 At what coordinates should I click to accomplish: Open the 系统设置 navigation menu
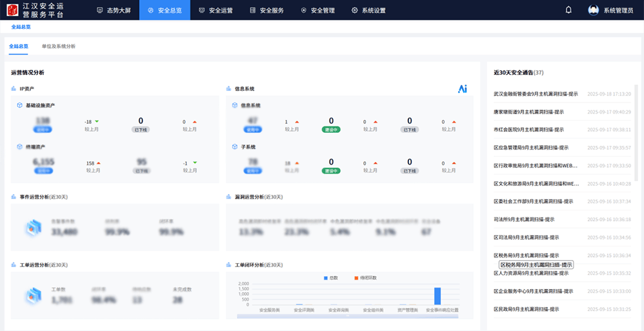tap(368, 10)
